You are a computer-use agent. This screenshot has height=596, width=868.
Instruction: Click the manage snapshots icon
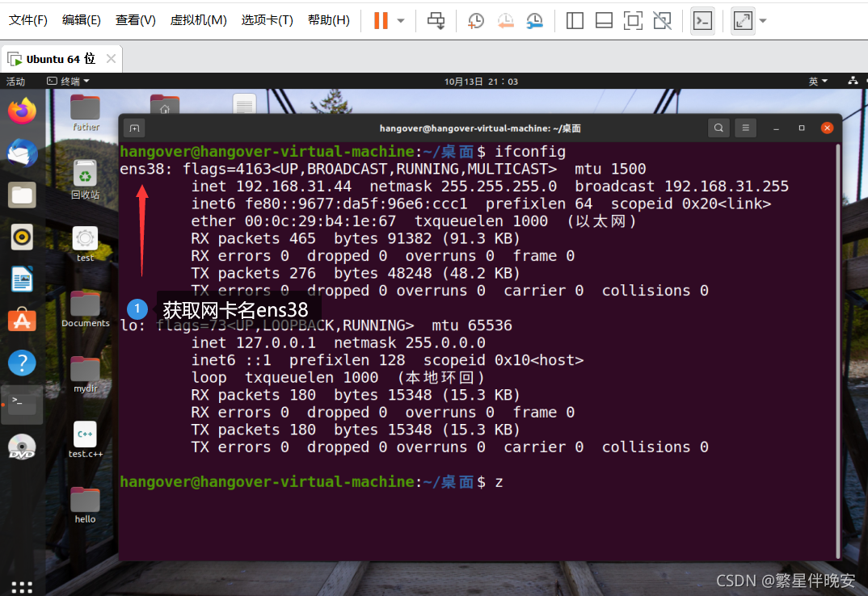pos(535,21)
